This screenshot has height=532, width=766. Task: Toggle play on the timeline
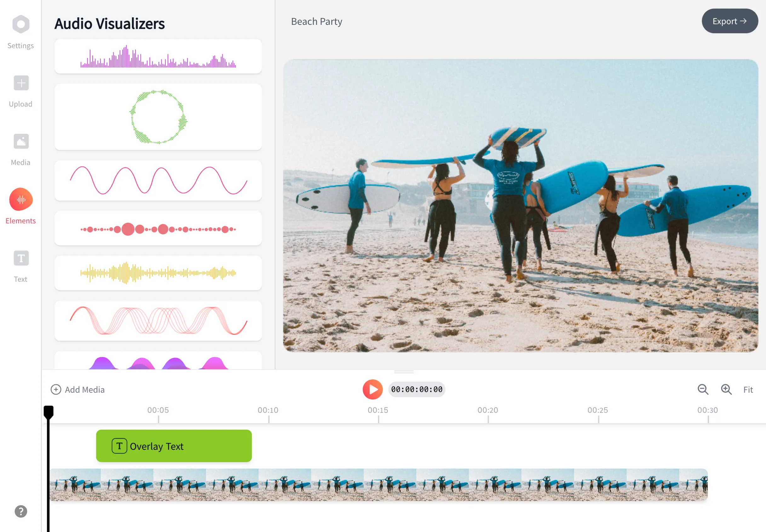pos(373,389)
